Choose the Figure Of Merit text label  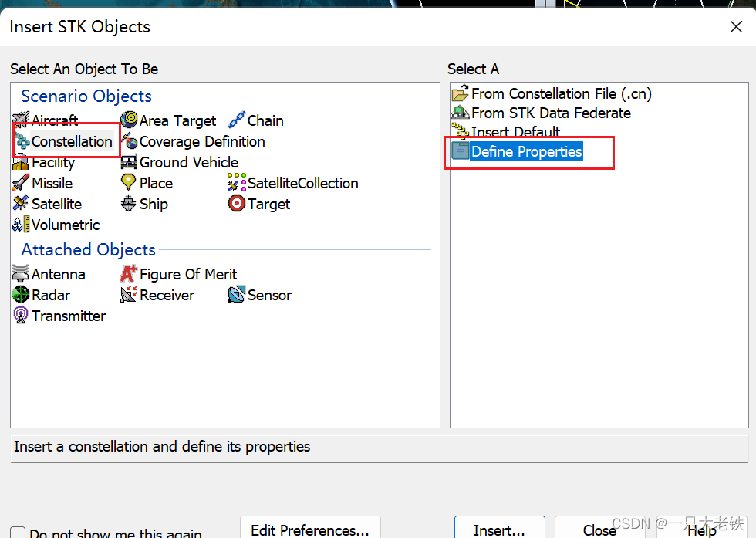pos(188,274)
